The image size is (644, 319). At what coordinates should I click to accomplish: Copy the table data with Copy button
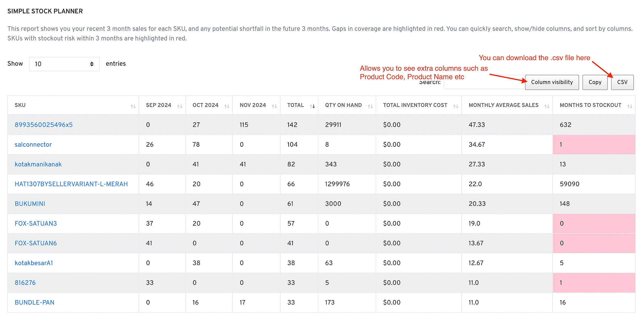tap(595, 82)
